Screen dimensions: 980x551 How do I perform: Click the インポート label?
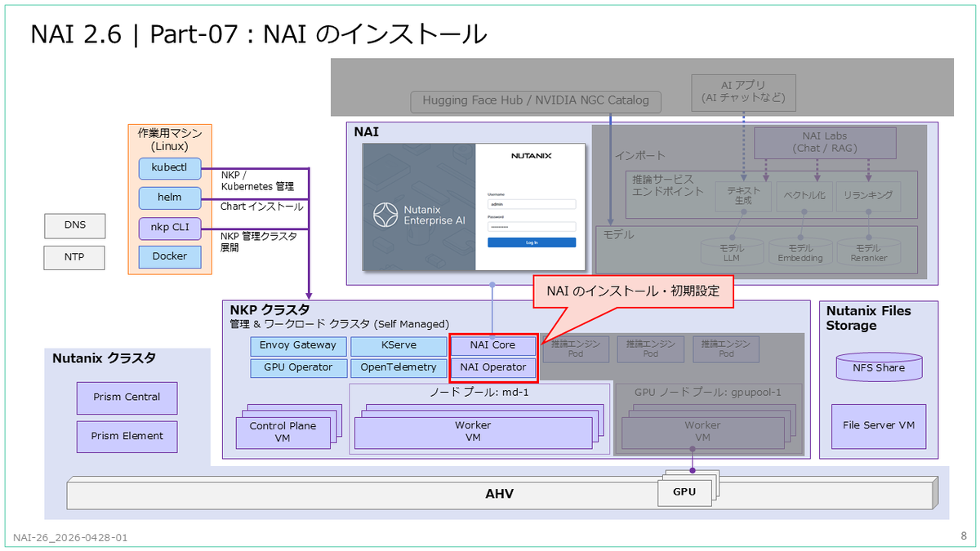click(640, 155)
